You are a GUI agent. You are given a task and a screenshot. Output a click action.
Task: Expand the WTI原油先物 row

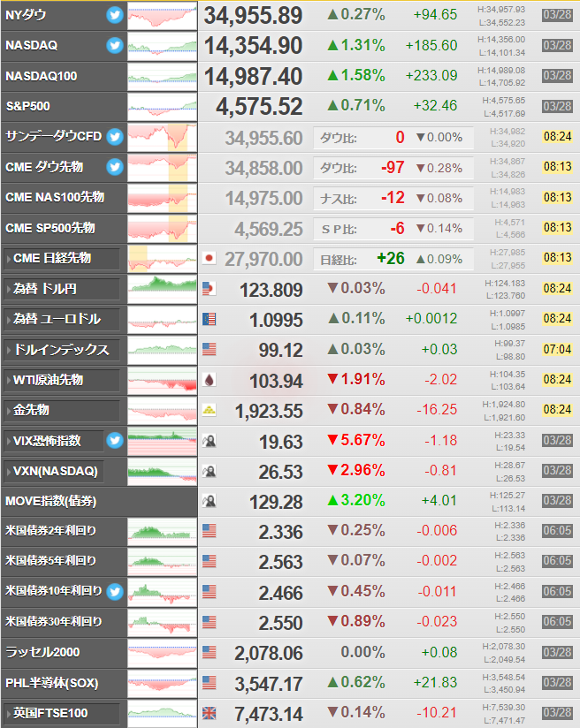61,380
